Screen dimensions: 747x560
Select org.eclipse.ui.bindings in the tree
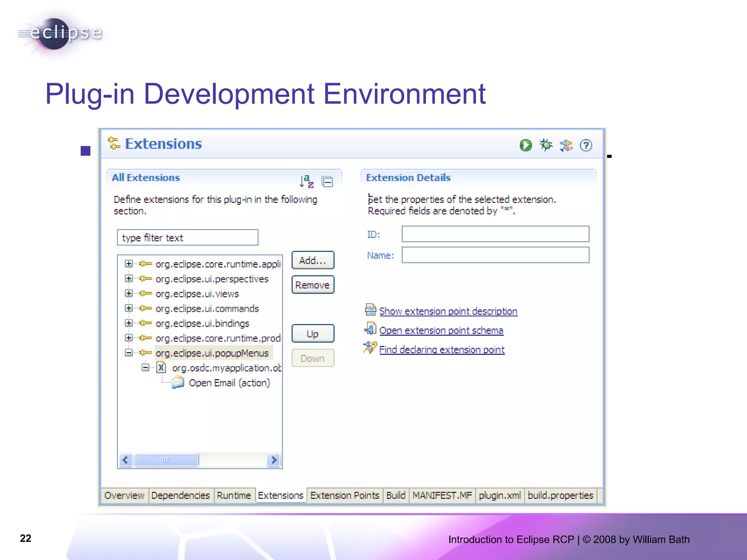tap(202, 323)
